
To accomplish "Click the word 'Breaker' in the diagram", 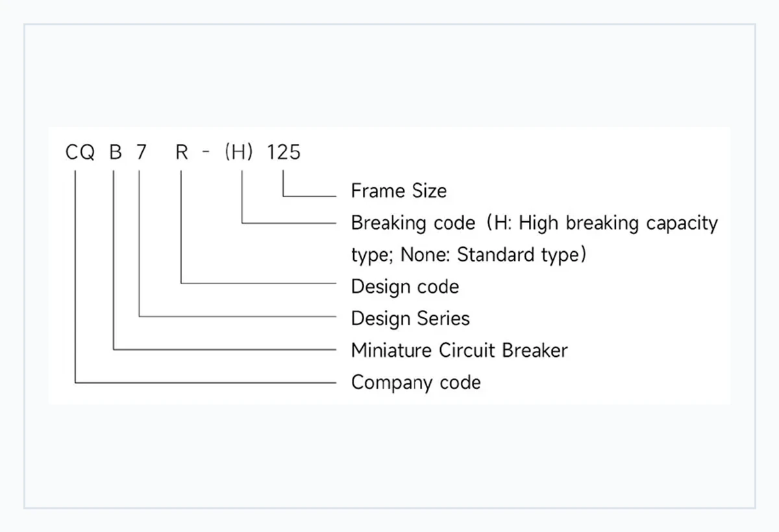I will pyautogui.click(x=535, y=350).
